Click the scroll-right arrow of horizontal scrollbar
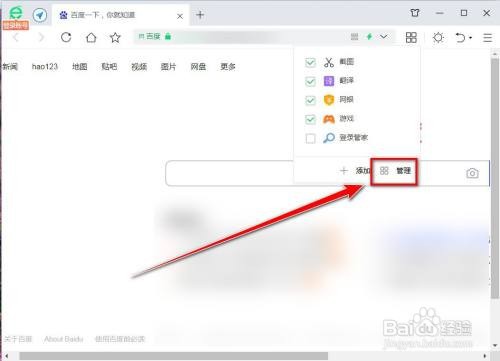The image size is (500, 361). (485, 356)
